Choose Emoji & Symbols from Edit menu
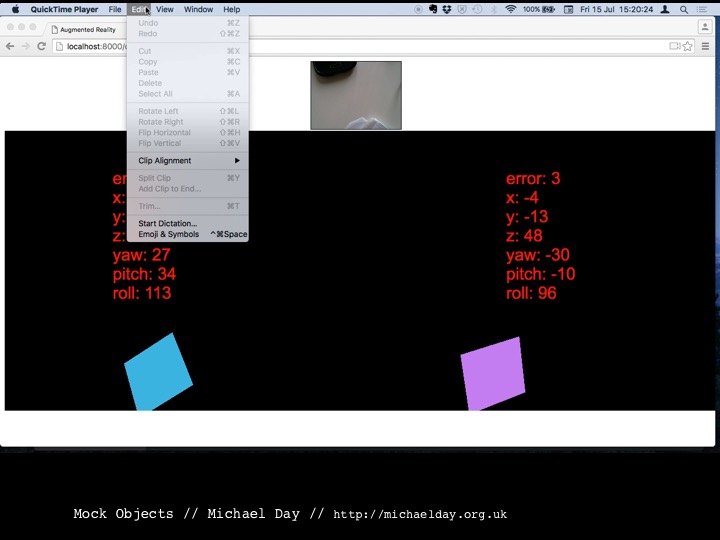Screen dimensions: 720x540 pyautogui.click(x=169, y=234)
